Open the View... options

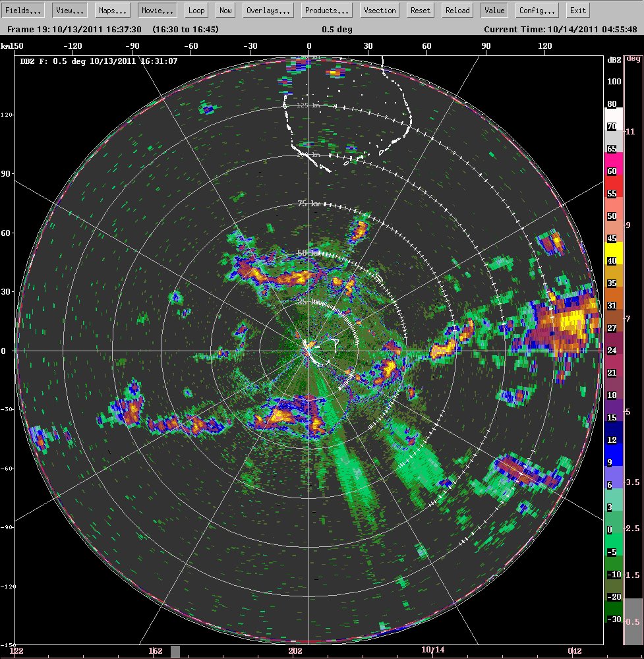tap(70, 11)
